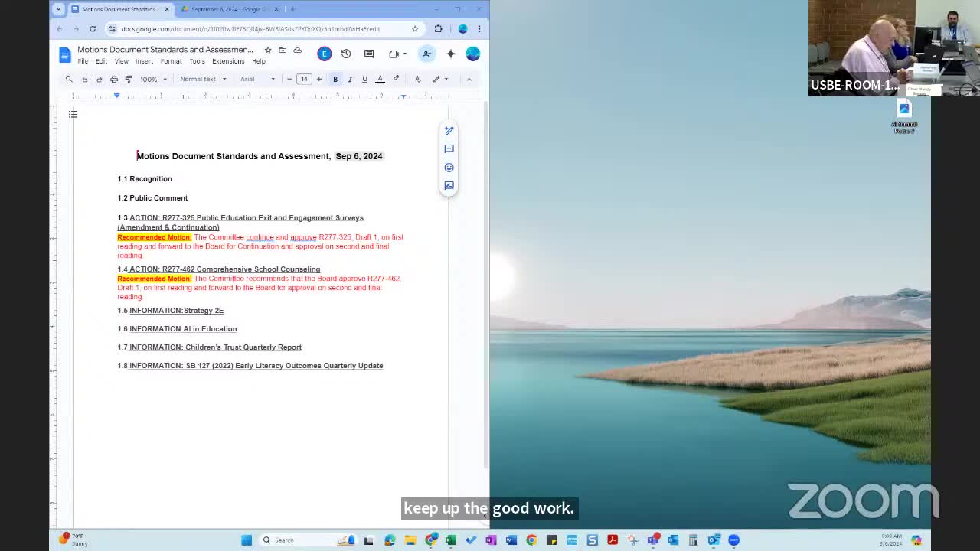Print the document
Screen dimensions: 980x551
click(x=114, y=79)
